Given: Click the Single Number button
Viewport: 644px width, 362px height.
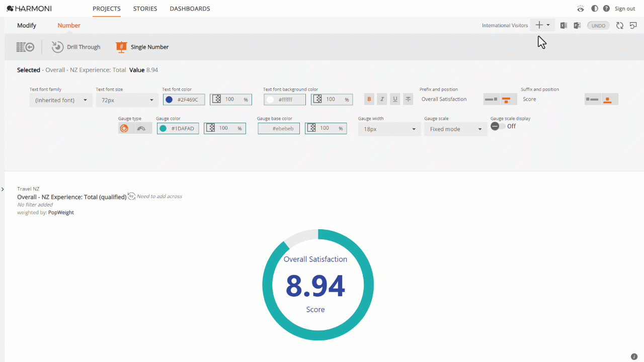Looking at the screenshot, I should pos(142,47).
